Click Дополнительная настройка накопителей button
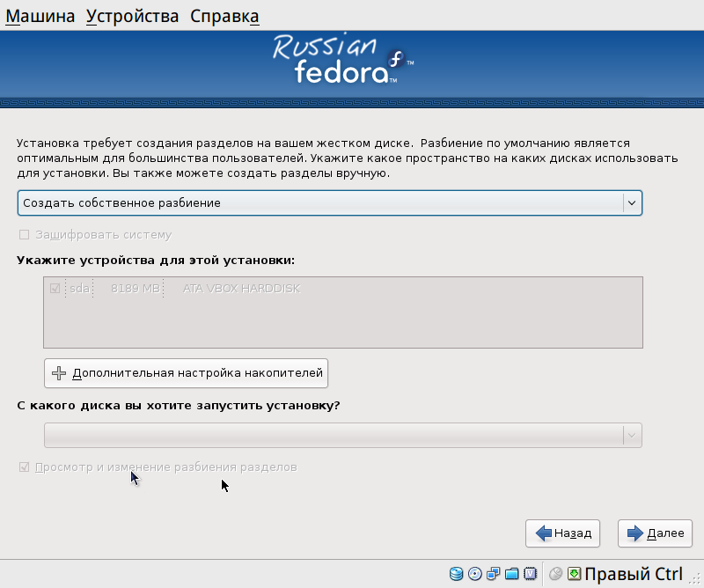 186,373
